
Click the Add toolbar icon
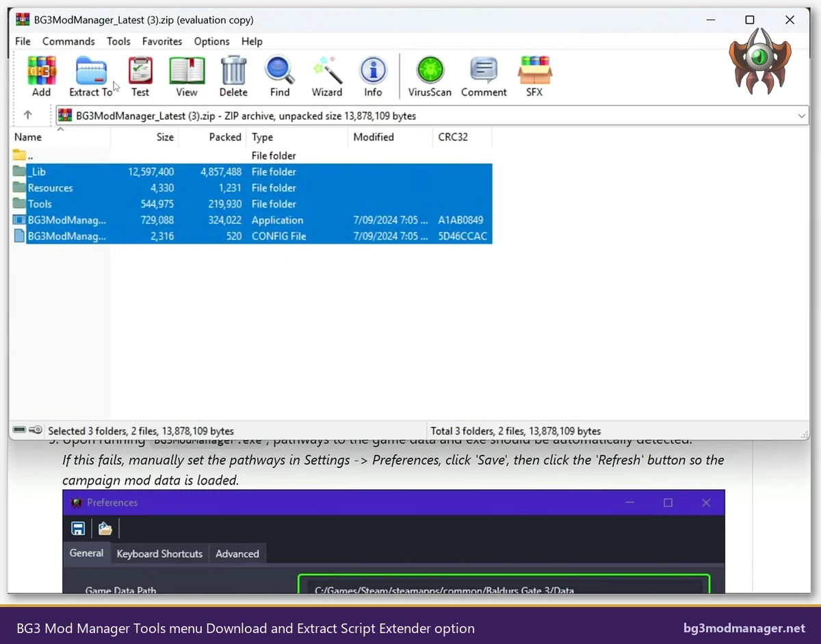coord(41,70)
